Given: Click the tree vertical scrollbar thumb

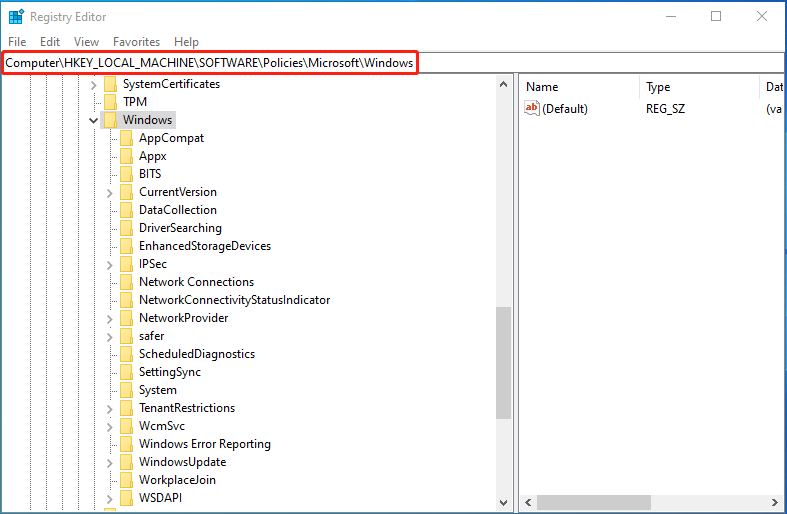Looking at the screenshot, I should click(503, 362).
